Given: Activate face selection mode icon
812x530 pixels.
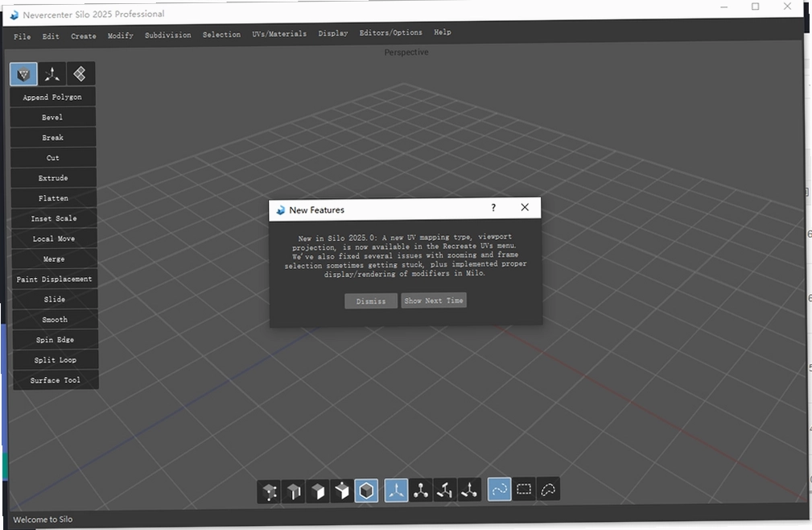Looking at the screenshot, I should tap(318, 491).
